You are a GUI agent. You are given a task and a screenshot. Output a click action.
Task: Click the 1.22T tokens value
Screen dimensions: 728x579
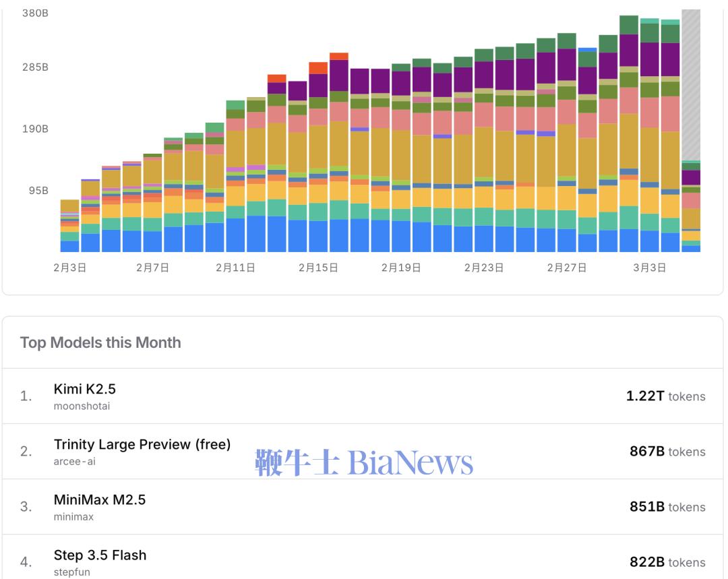point(665,396)
